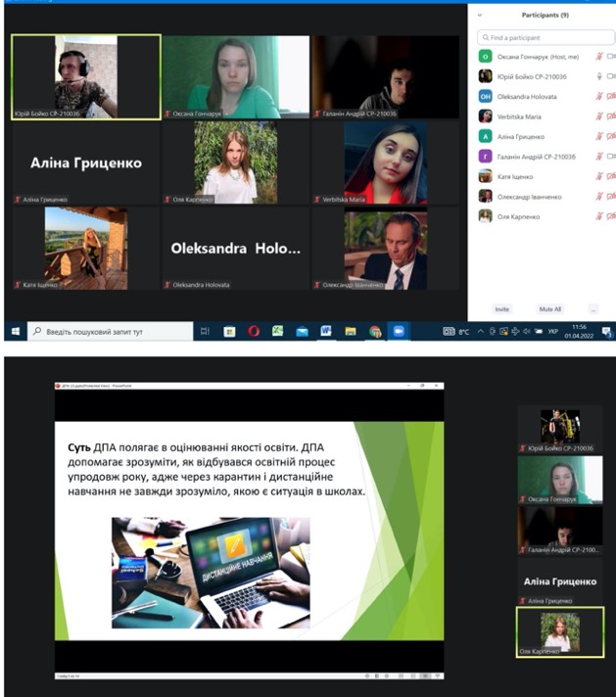This screenshot has width=616, height=697.
Task: Click the Mute All button
Action: (549, 309)
